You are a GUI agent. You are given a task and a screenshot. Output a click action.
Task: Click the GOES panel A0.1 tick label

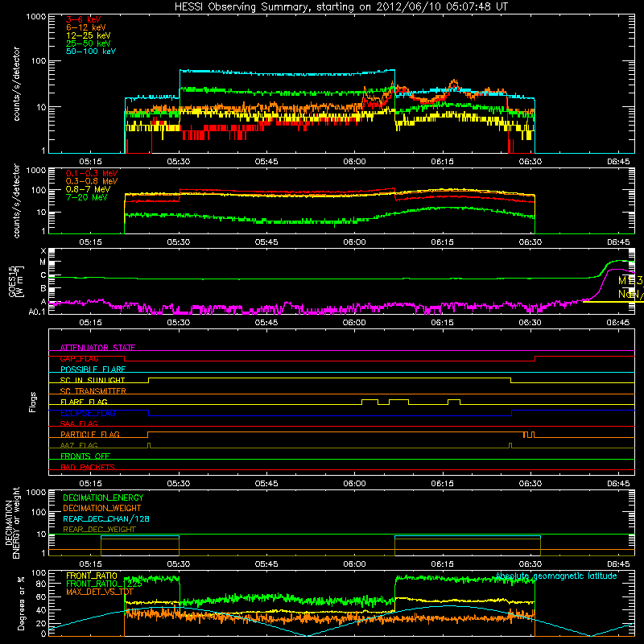(37, 312)
